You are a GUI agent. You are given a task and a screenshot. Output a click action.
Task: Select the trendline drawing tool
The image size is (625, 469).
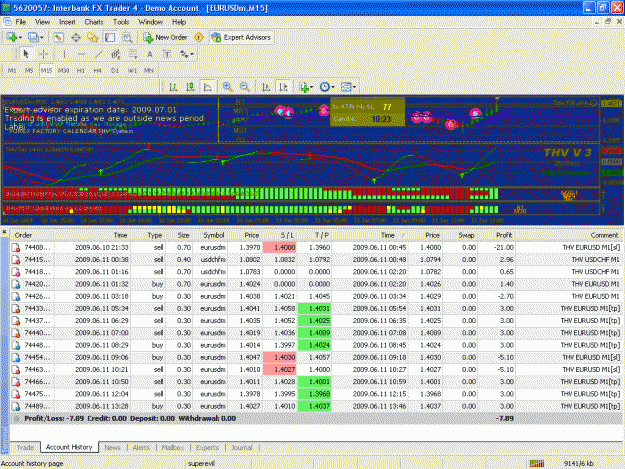[x=98, y=54]
